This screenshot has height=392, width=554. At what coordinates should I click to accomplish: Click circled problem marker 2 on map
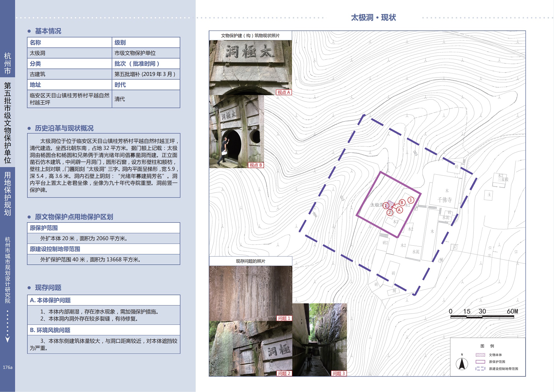pos(390,212)
